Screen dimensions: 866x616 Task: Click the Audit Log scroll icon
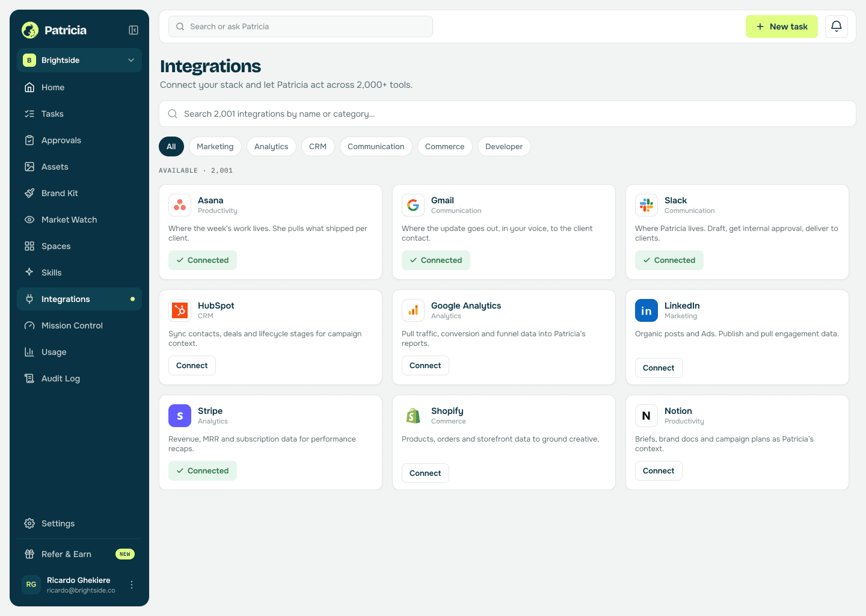point(29,378)
